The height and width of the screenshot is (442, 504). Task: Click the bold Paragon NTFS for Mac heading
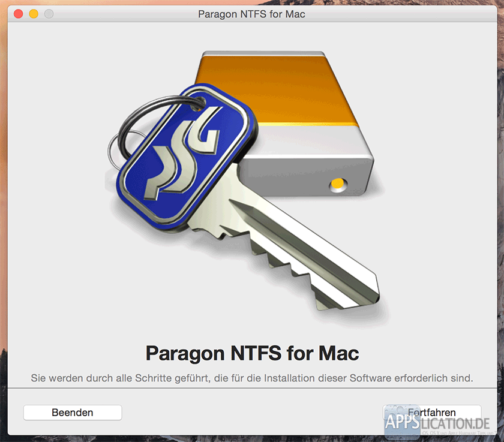tap(253, 353)
